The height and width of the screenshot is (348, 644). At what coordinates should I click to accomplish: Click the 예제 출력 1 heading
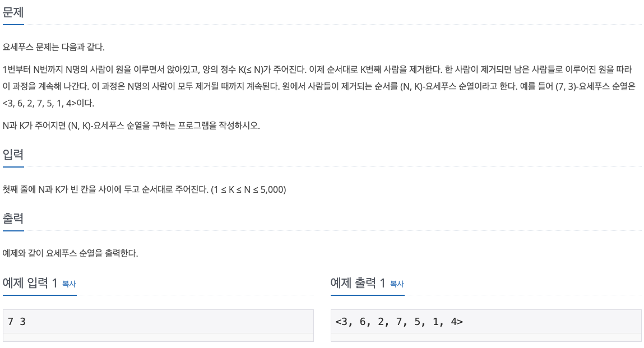click(x=358, y=283)
